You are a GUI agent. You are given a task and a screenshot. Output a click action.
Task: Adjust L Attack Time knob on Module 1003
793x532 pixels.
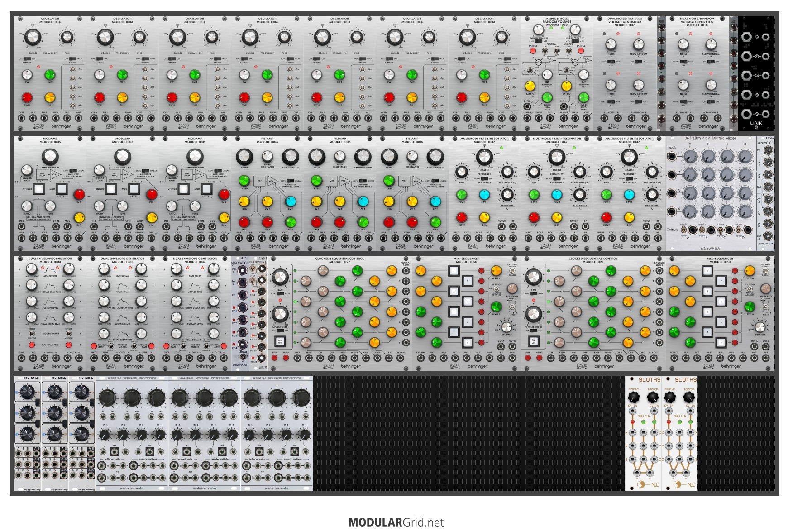(x=32, y=269)
